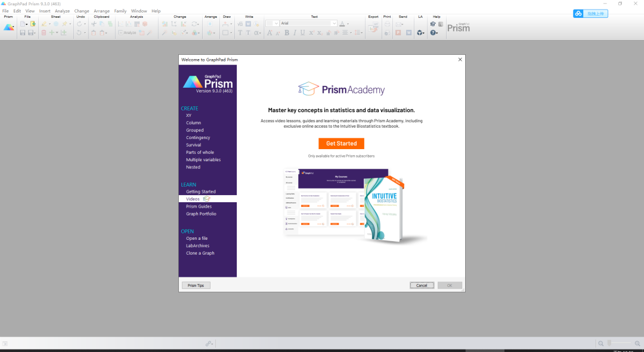Select Survival under CREATE

tap(193, 145)
